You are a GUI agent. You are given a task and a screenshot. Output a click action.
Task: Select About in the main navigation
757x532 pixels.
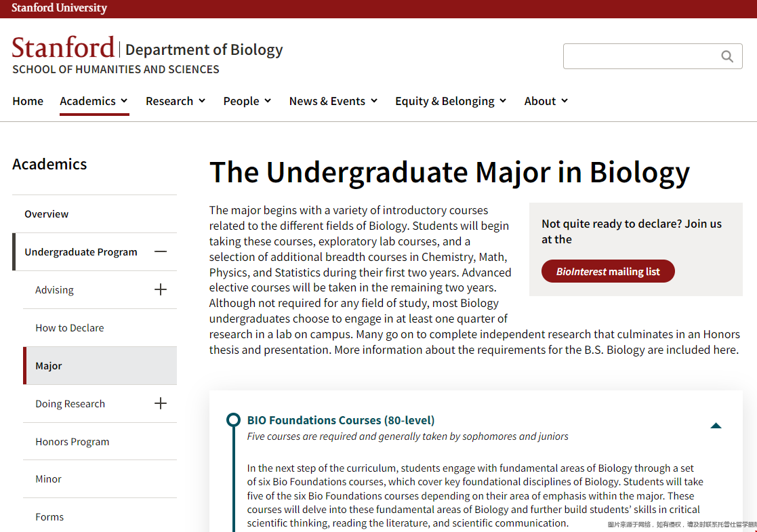point(540,101)
